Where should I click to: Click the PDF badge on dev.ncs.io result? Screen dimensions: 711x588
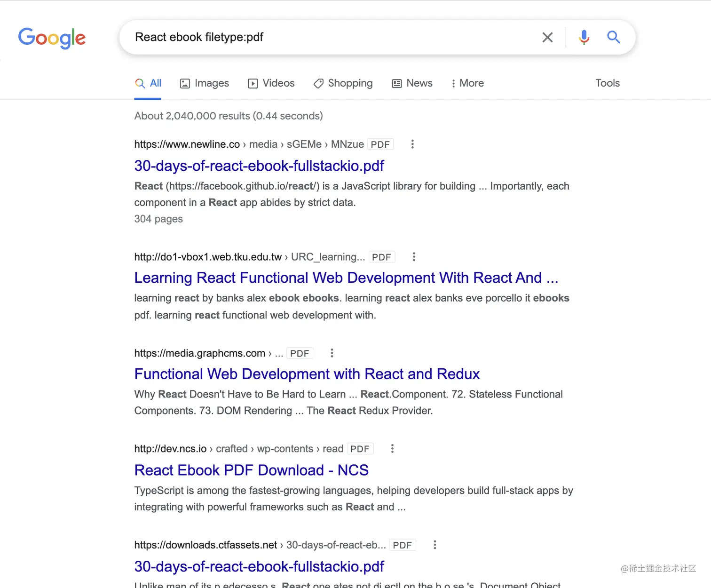coord(360,449)
